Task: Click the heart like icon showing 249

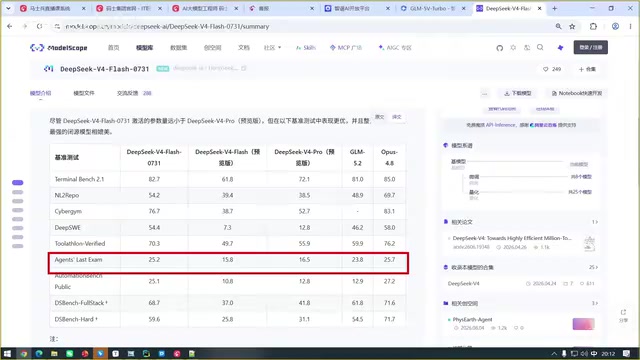Action: 546,69
